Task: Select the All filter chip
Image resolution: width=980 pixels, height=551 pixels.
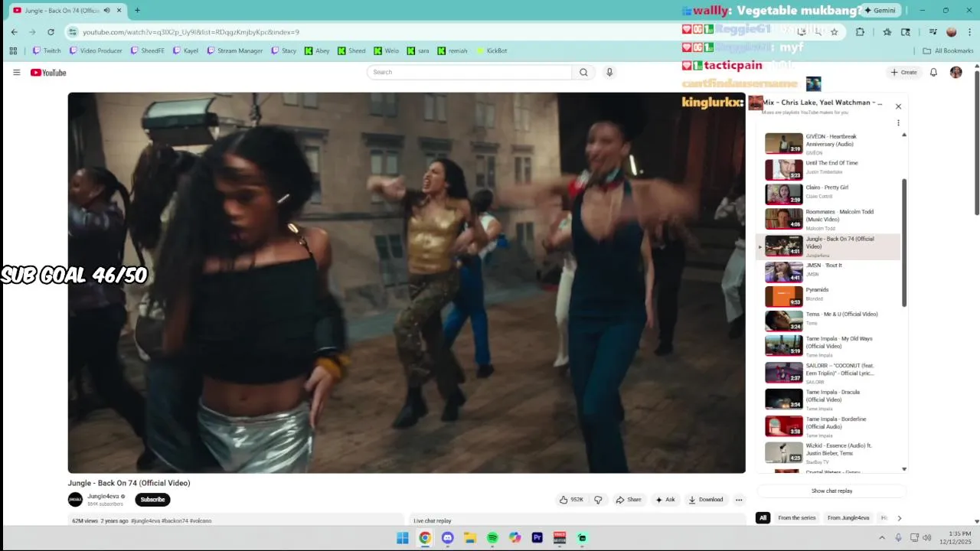Action: [763, 518]
